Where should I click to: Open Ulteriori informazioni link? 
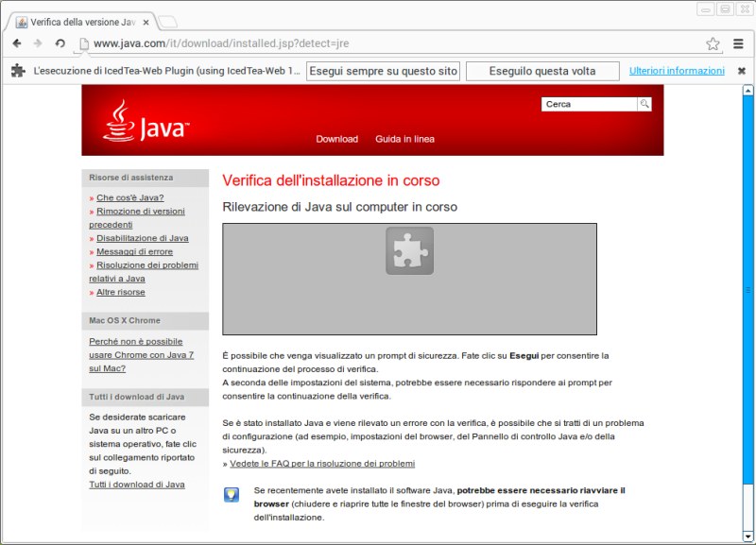pyautogui.click(x=677, y=71)
